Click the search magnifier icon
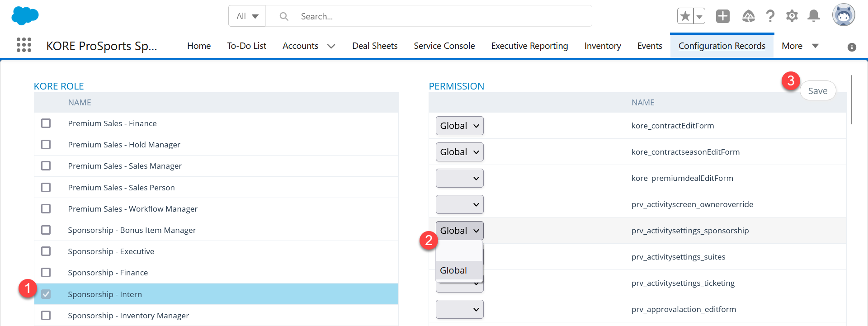868x326 pixels. point(284,16)
